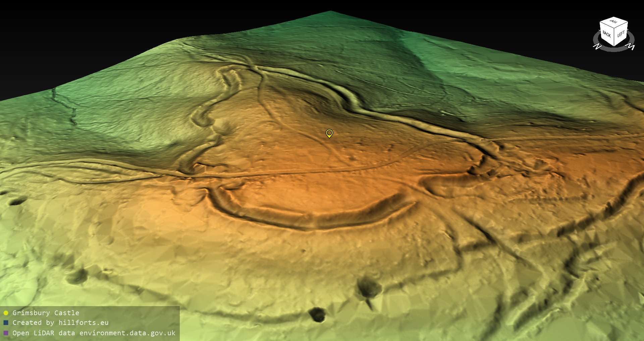
Task: Click the yellow dot in the legend
Action: pos(6,313)
